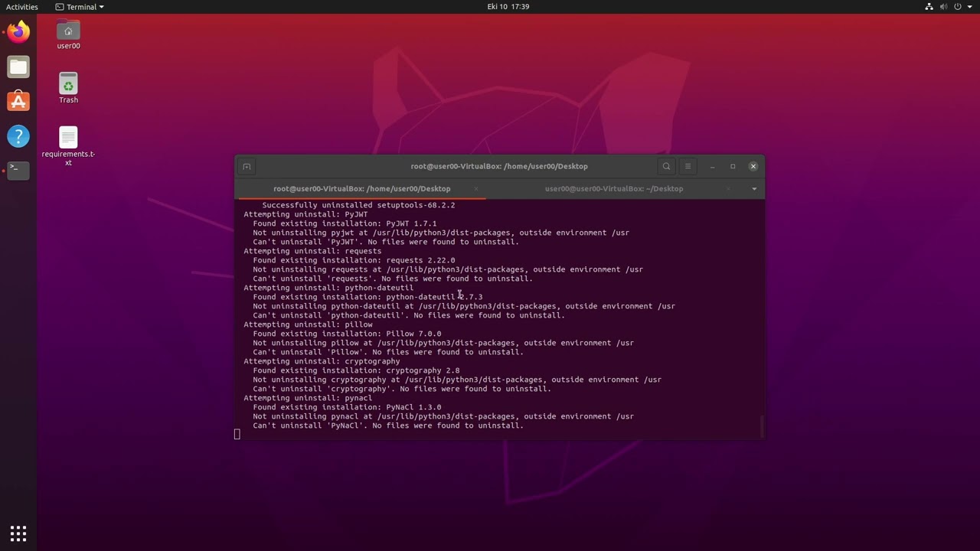Maximize the terminal window

pyautogui.click(x=733, y=166)
